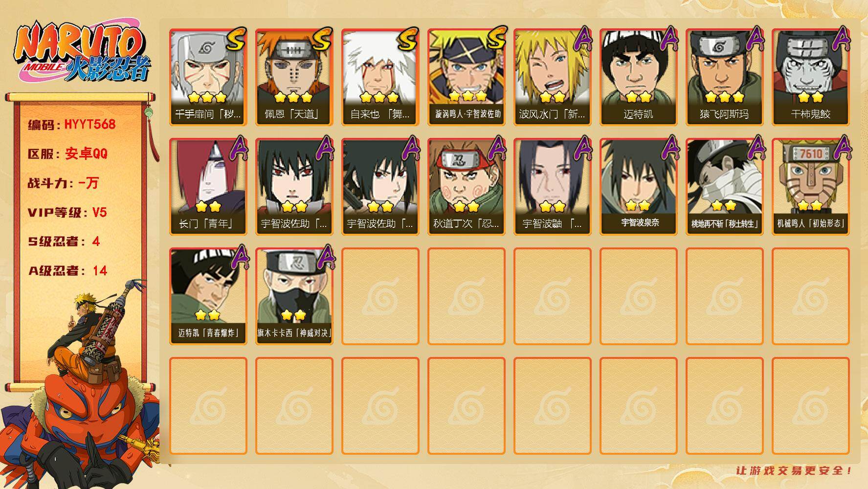Choose the 旗木卡卡西「神威对决」 card

(x=294, y=296)
